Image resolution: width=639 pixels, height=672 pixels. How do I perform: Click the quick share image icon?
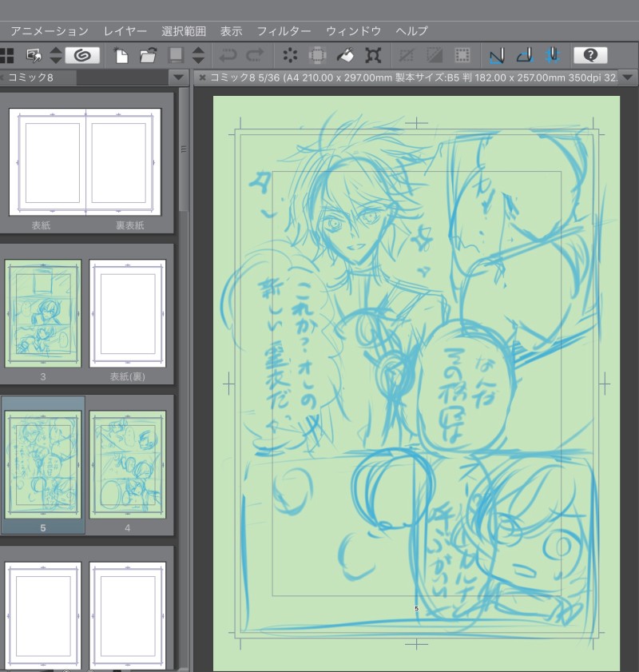coord(34,55)
